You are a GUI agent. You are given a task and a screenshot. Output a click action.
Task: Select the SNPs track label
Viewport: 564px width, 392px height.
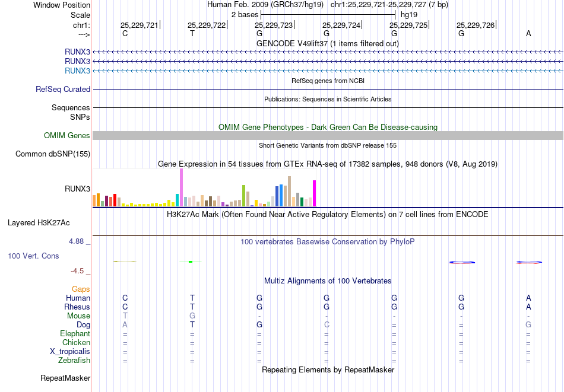80,117
